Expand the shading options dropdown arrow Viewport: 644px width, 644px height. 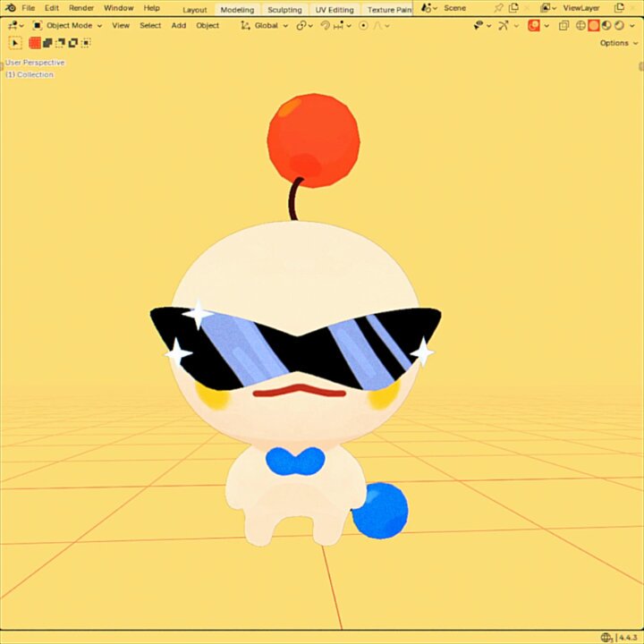[x=632, y=26]
